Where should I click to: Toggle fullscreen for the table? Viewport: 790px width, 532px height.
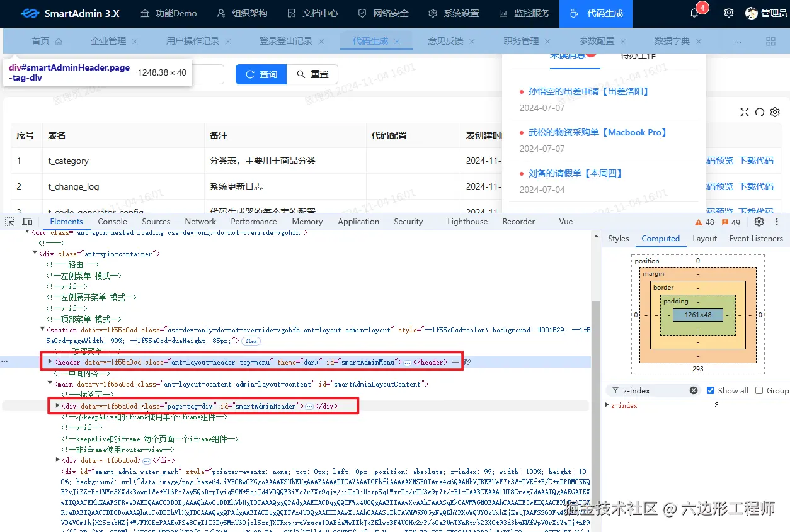point(745,112)
